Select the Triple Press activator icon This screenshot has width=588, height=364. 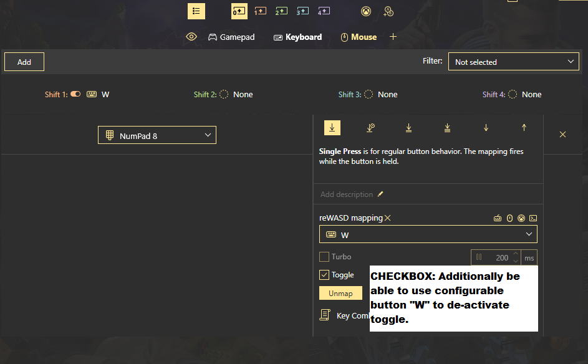pyautogui.click(x=447, y=128)
